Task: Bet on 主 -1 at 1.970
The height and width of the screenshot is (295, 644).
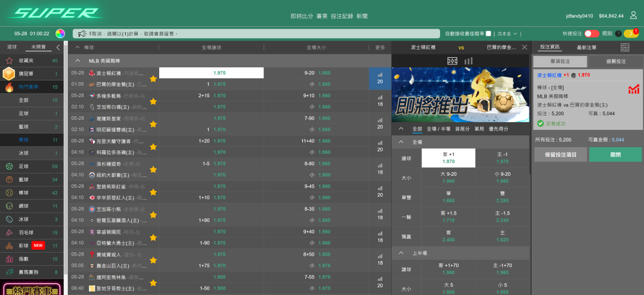Action: tap(502, 158)
